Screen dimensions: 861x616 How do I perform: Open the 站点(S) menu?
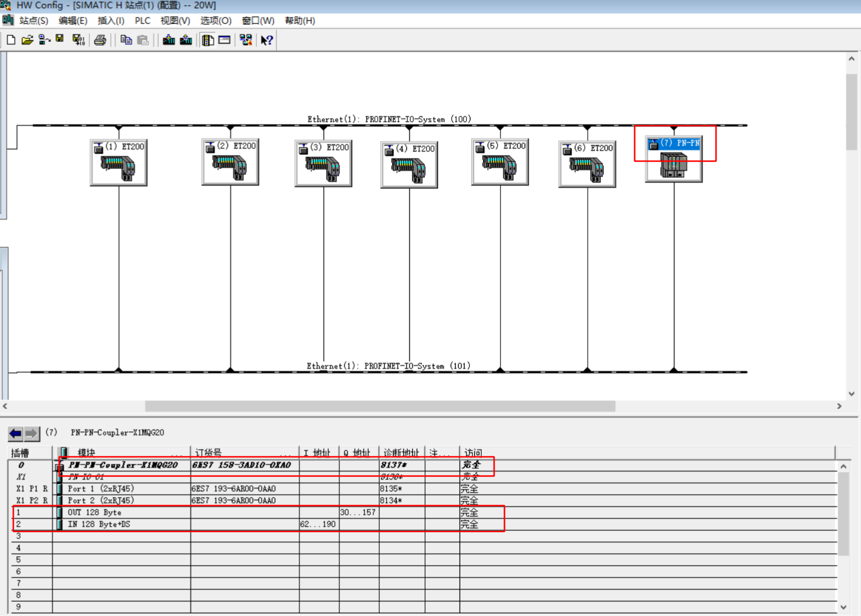34,21
